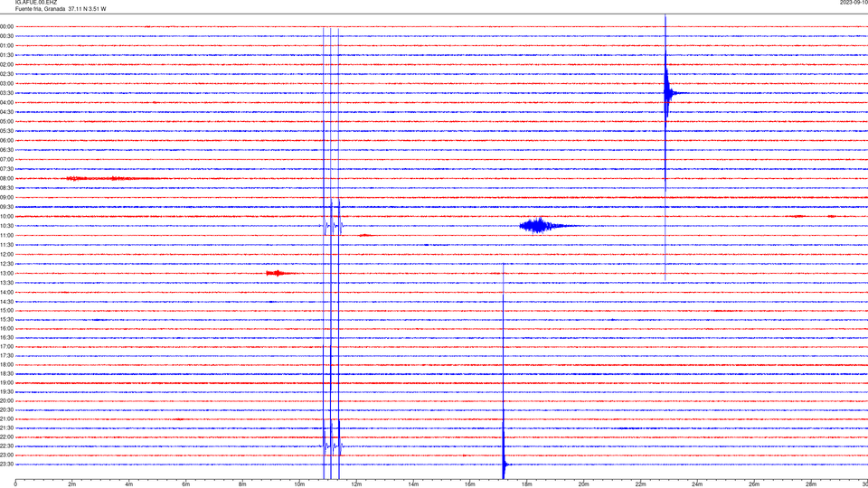Select the 14:00 trace time label
Screen dimensions: 868x488
click(6, 292)
